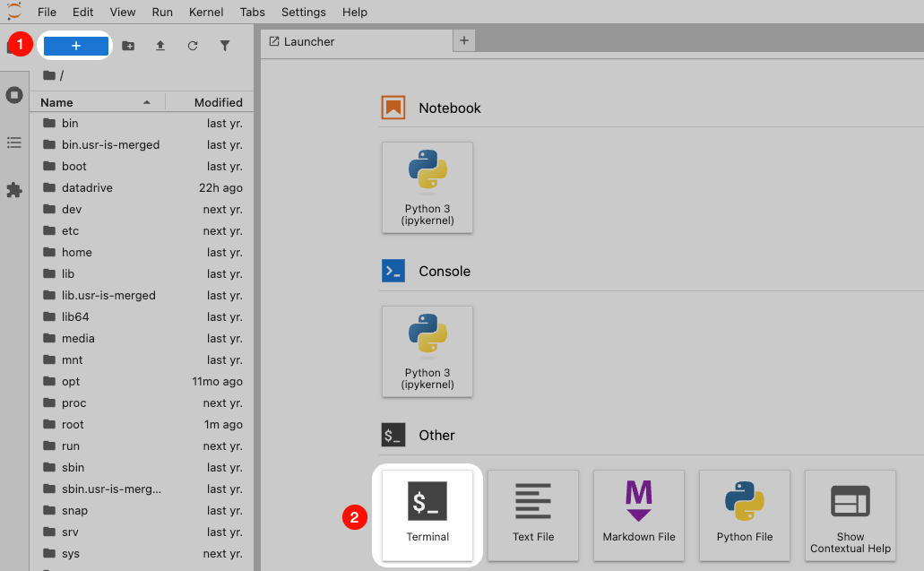
Task: Create a new Markdown File
Action: coord(638,515)
